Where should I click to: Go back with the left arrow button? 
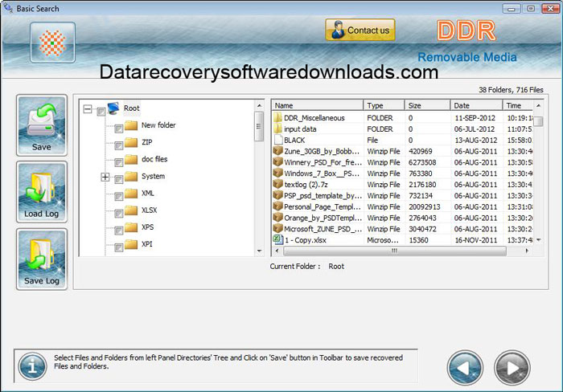tap(465, 367)
